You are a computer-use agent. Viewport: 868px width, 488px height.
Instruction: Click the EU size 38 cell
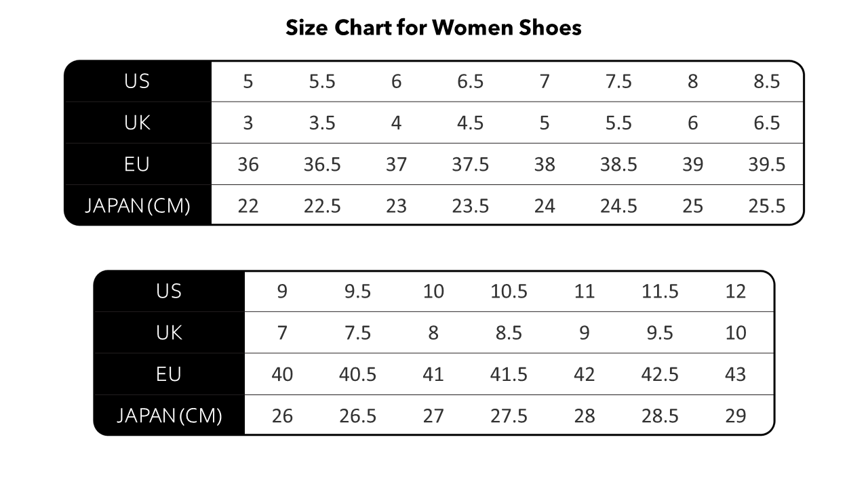point(544,165)
